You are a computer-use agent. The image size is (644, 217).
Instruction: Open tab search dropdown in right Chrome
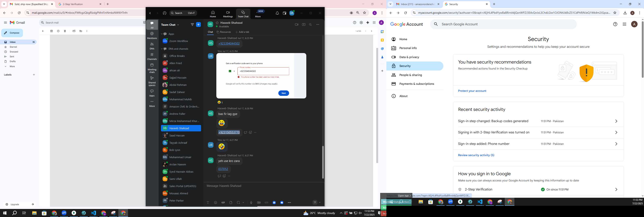pyautogui.click(x=390, y=4)
